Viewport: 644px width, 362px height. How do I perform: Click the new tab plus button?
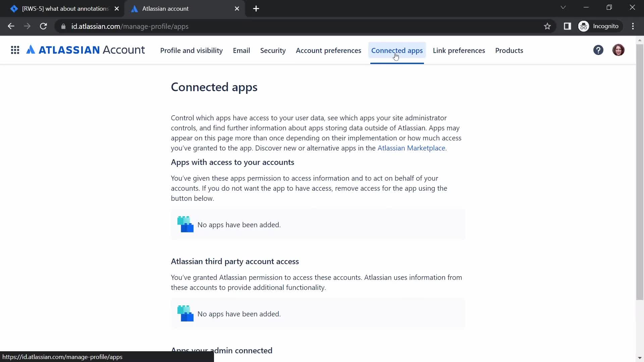257,9
